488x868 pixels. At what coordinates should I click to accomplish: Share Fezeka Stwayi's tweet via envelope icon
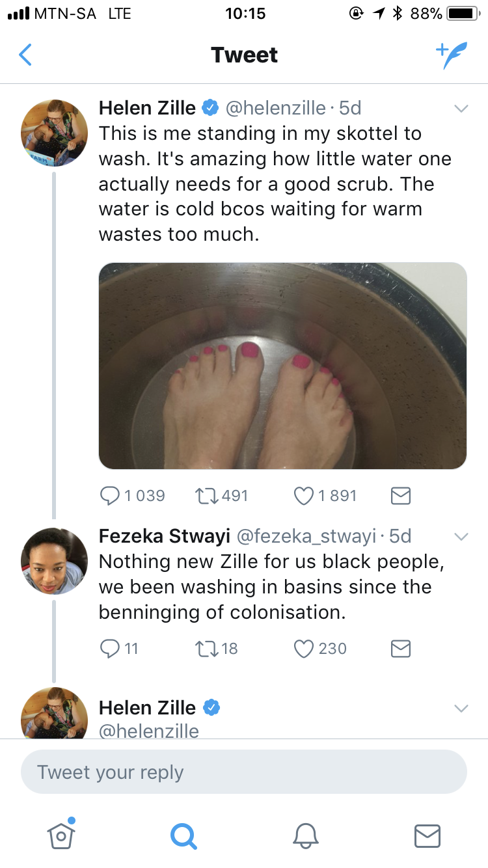400,649
